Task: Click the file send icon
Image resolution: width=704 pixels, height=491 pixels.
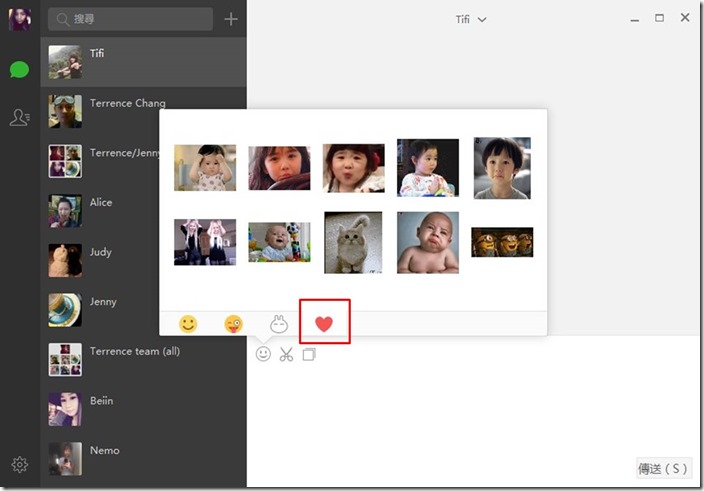Action: coord(309,354)
